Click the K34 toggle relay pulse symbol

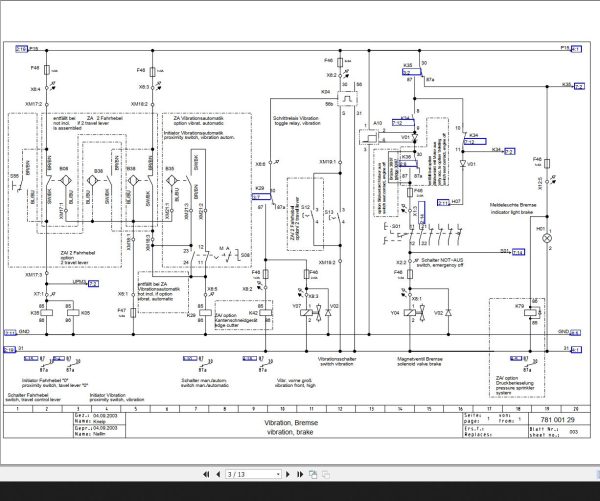pos(348,99)
